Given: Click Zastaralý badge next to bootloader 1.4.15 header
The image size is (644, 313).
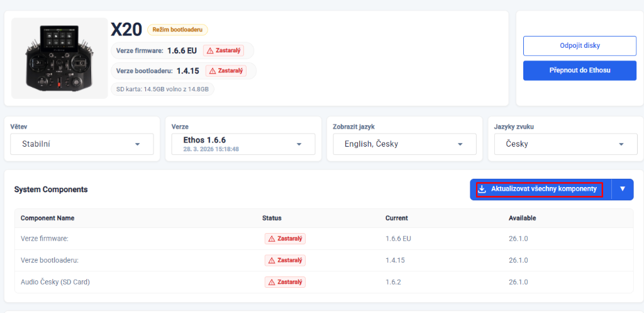Looking at the screenshot, I should [226, 71].
